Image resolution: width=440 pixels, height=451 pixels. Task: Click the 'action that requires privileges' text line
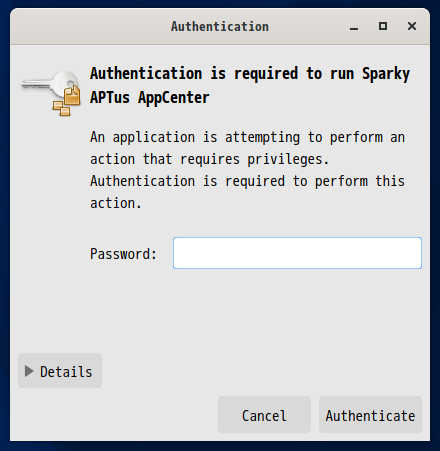click(209, 159)
